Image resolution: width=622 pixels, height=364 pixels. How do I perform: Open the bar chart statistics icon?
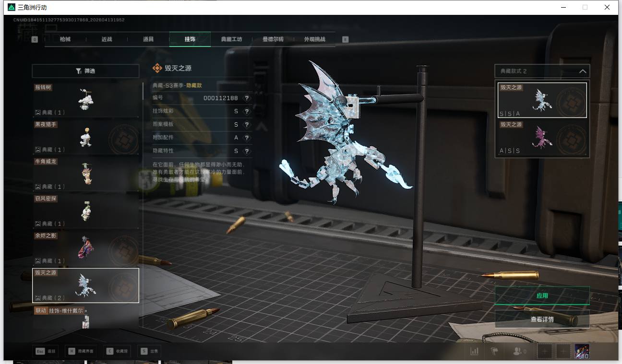475,352
